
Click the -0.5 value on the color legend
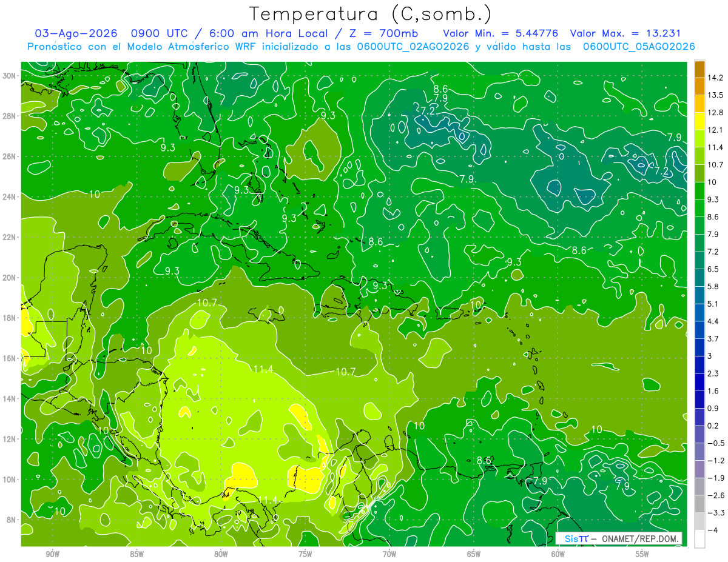coord(715,443)
